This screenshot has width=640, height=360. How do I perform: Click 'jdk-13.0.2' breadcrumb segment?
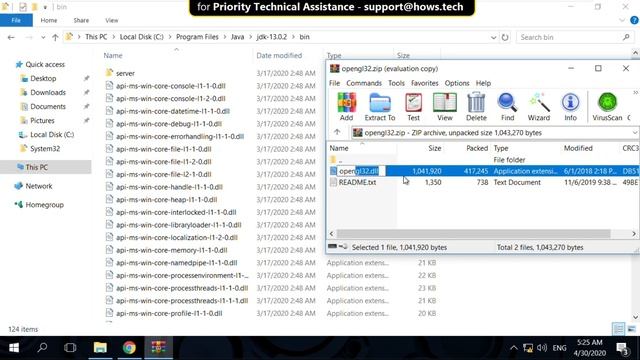(271, 37)
